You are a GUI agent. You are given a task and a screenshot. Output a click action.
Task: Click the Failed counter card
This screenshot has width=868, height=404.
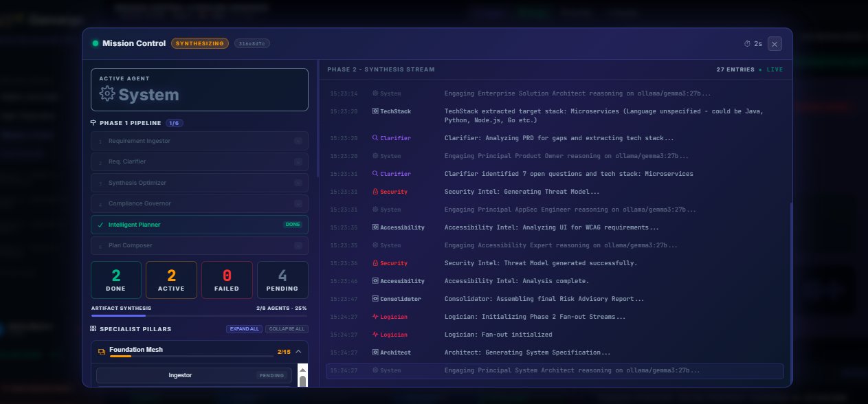227,280
